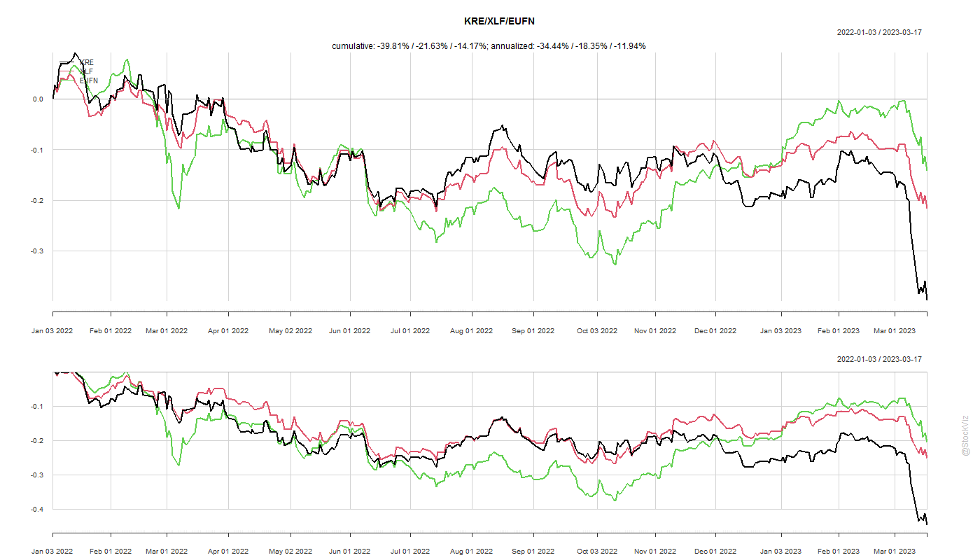This screenshot has width=980, height=560.
Task: Click upper chart's Sep 01 2022 axis label
Action: 533,331
